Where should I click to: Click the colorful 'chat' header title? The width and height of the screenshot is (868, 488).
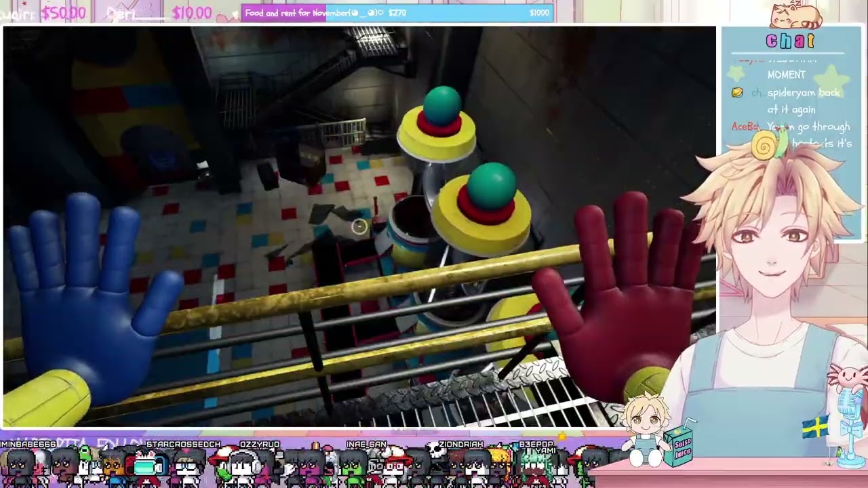(x=790, y=41)
